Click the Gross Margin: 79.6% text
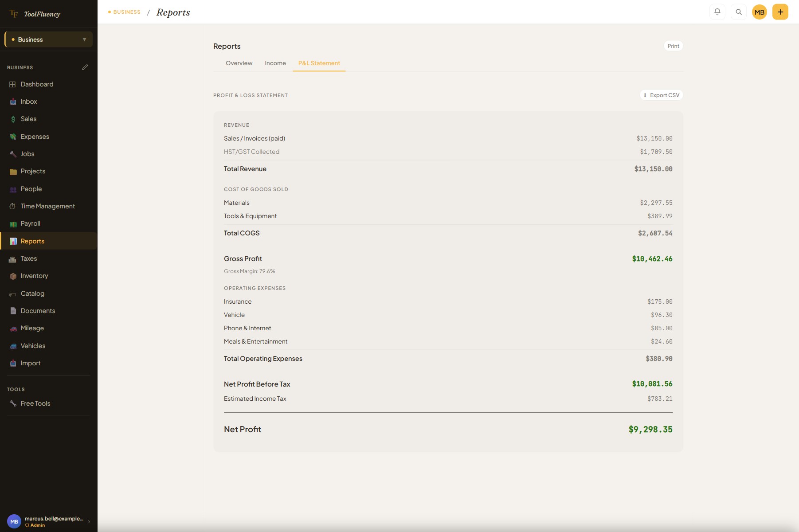This screenshot has height=532, width=799. tap(249, 271)
